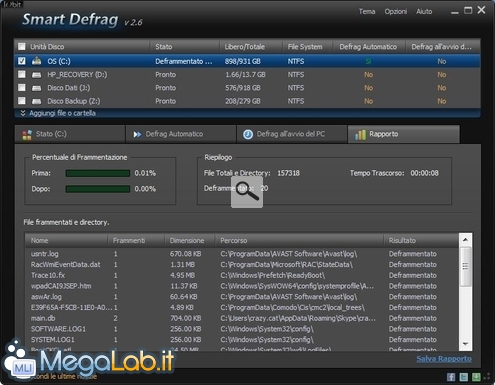
Task: Click the Disco Dati (J:) drive icon
Action: click(x=36, y=88)
